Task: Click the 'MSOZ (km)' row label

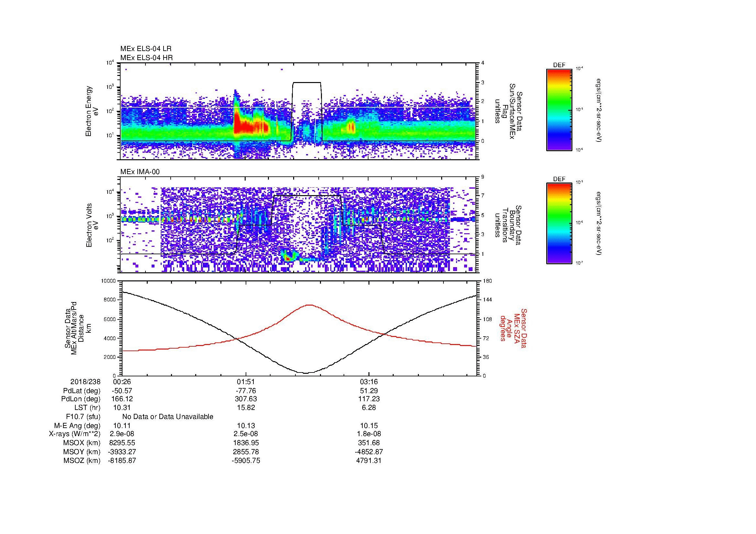Action: click(82, 461)
